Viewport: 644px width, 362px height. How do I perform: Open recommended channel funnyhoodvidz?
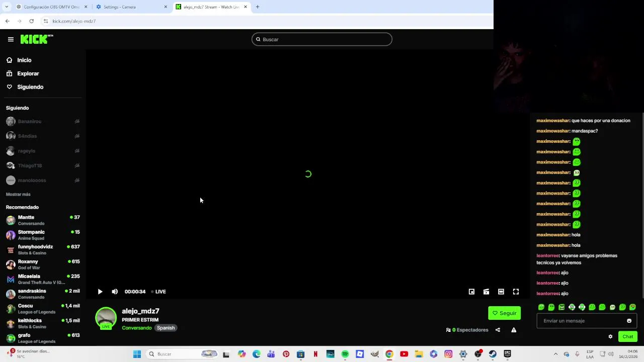[x=43, y=249]
